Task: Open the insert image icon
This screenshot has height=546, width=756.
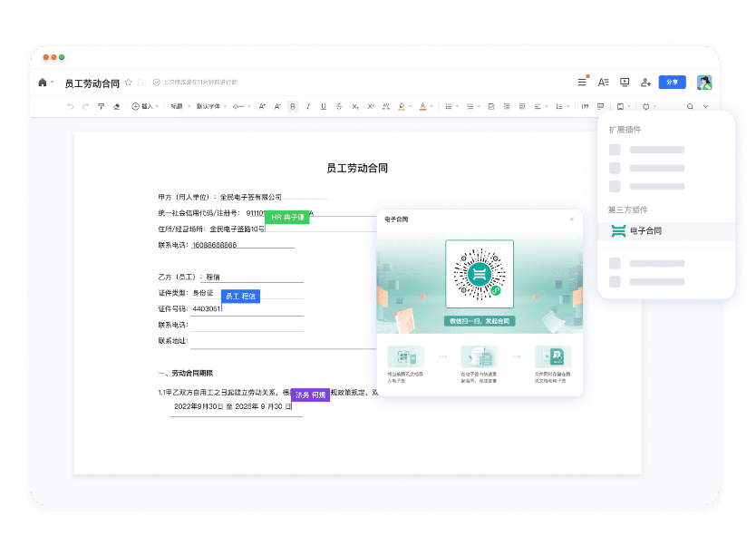Action: point(622,106)
